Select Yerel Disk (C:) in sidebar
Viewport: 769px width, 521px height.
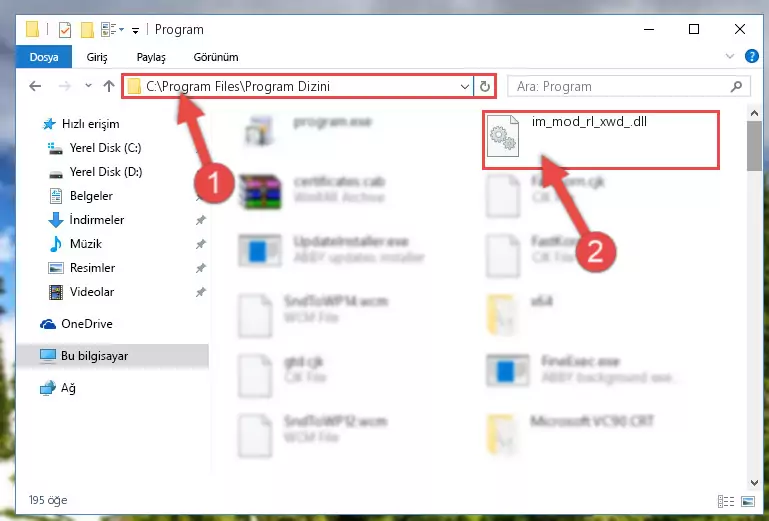click(x=105, y=148)
